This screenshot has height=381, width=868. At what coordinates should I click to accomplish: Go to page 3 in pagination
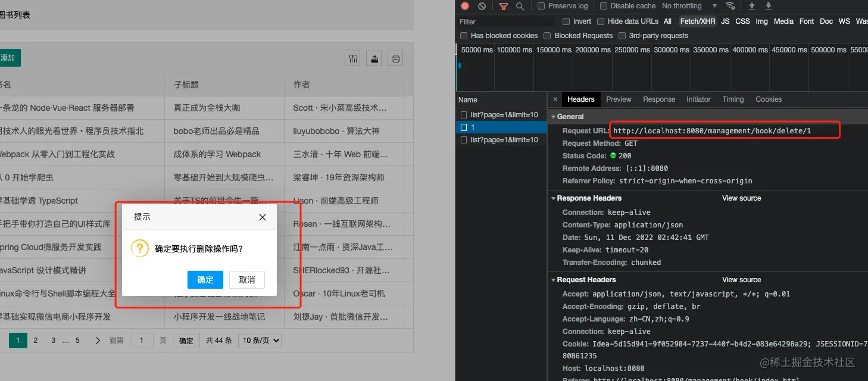(x=53, y=341)
